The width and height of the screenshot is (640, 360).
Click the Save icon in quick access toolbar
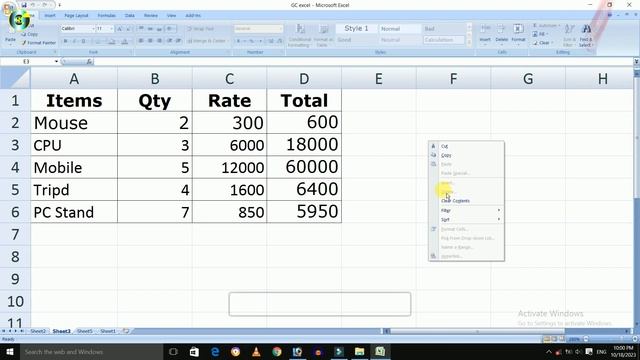(x=24, y=5)
